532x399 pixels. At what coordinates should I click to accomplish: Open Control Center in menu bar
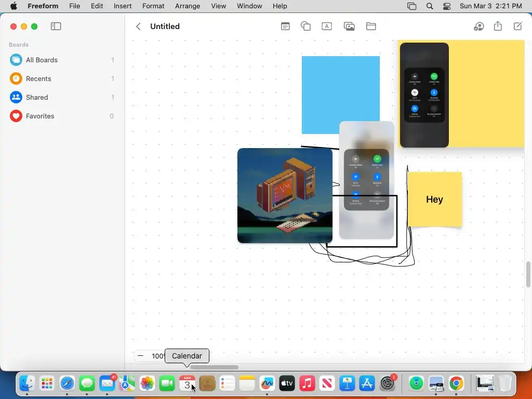point(447,6)
